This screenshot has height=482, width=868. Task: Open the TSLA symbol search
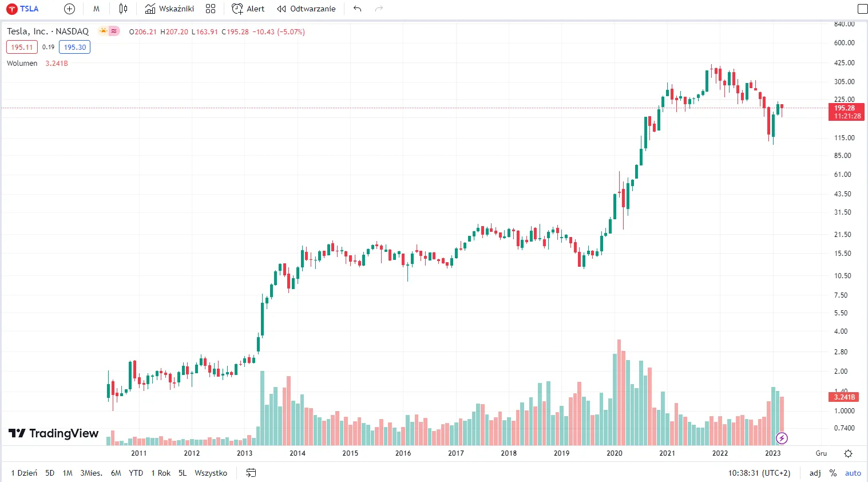click(x=23, y=9)
